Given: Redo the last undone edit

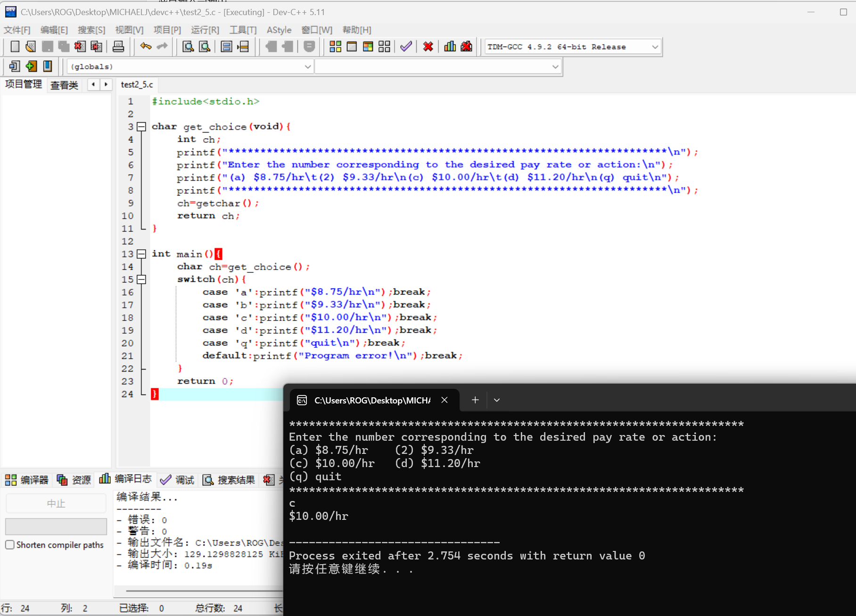Looking at the screenshot, I should coord(162,47).
